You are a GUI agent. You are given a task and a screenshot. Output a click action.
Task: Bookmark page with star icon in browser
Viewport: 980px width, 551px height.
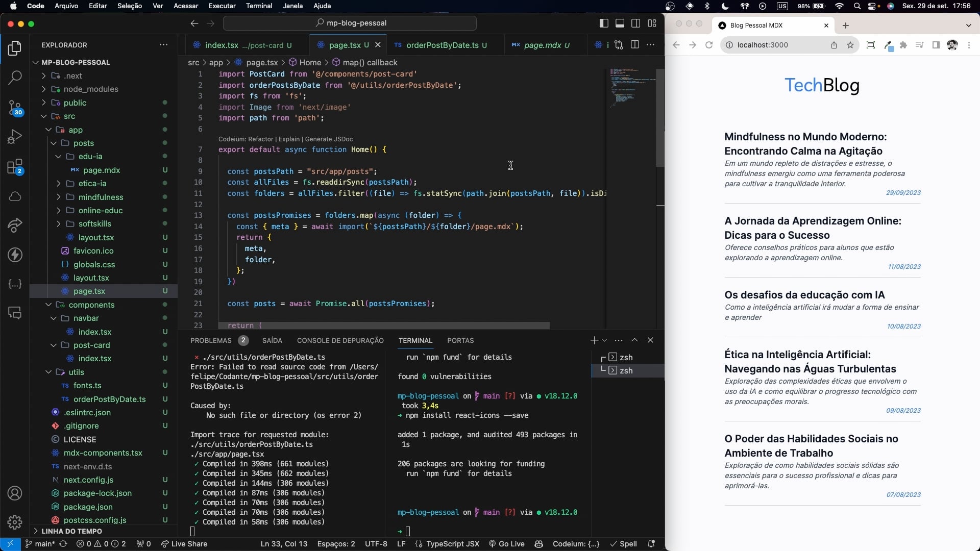850,45
